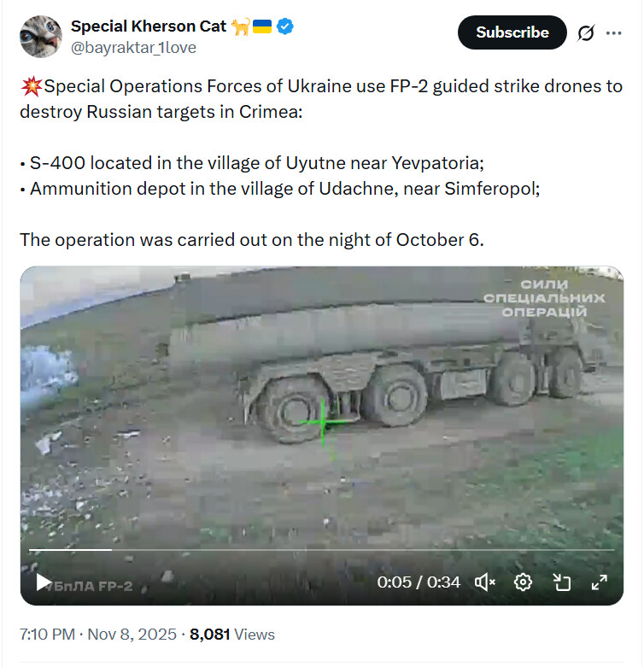
Task: Play the video with the play icon
Action: 43,582
